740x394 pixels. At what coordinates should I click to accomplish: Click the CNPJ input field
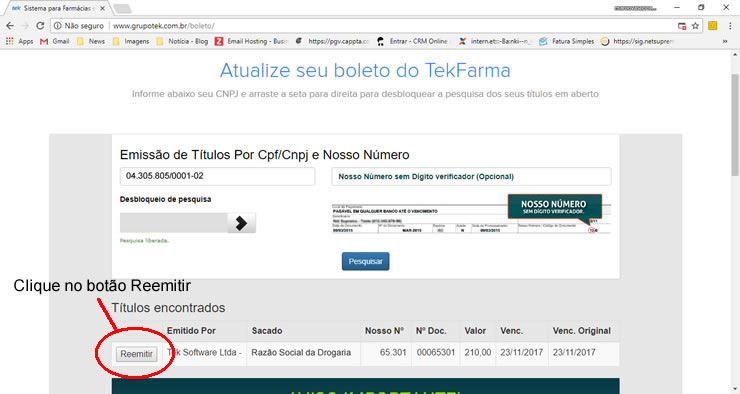point(217,176)
